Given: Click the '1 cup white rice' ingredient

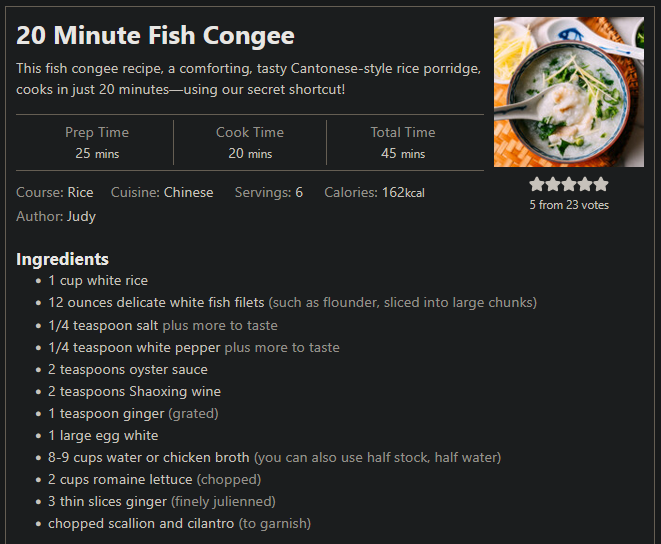Looking at the screenshot, I should click(x=98, y=281).
